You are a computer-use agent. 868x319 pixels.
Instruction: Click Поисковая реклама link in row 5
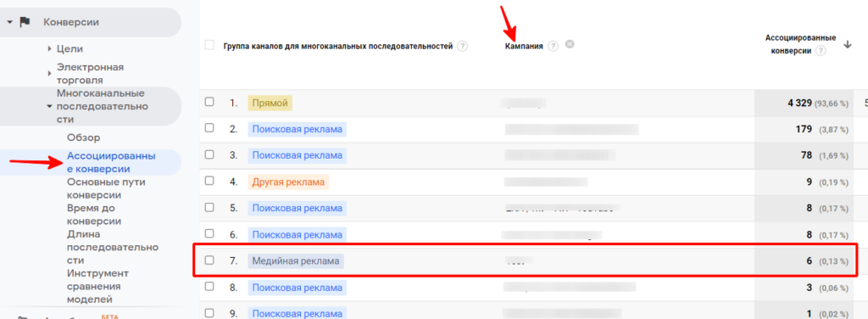298,208
